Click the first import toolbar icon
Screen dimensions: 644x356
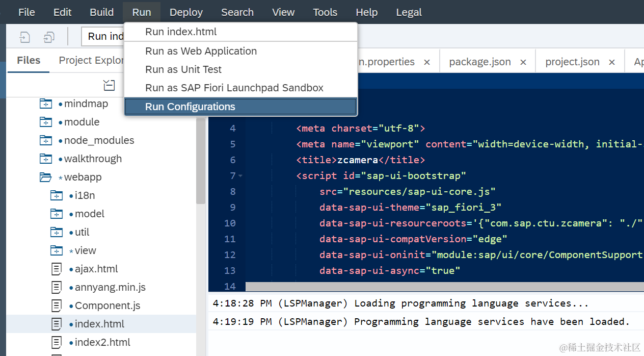click(24, 37)
